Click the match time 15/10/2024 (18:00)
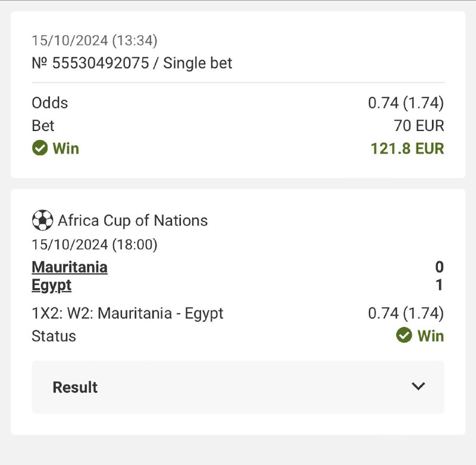476x465 pixels. click(x=95, y=244)
